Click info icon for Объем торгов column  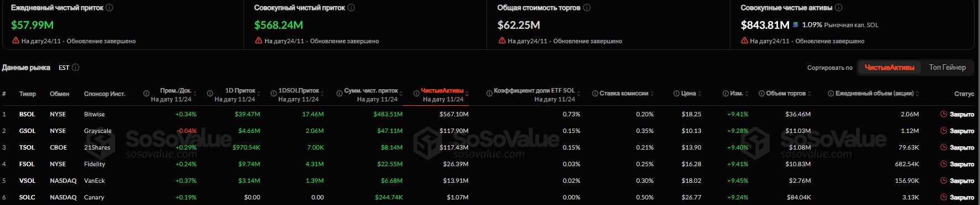point(761,93)
